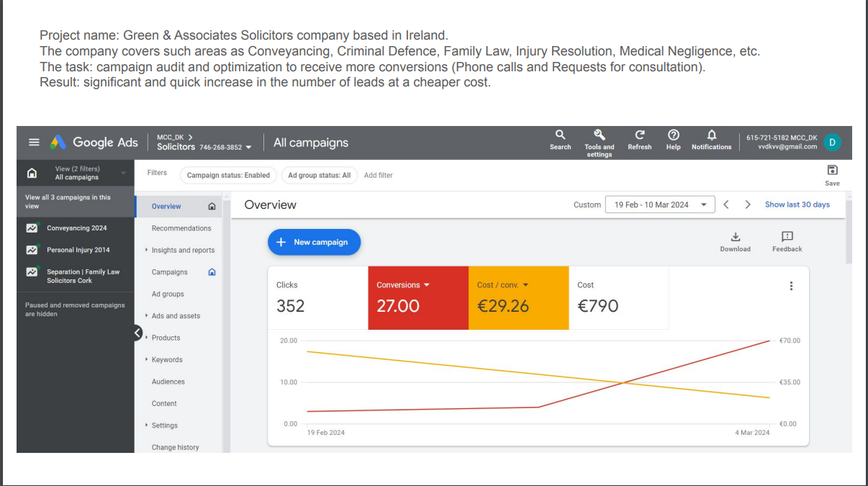This screenshot has width=868, height=486.
Task: Click Add filter
Action: tap(379, 175)
